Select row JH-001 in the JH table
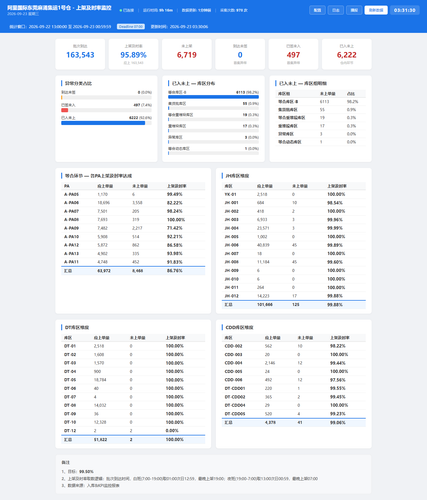The image size is (427, 500). pyautogui.click(x=294, y=203)
